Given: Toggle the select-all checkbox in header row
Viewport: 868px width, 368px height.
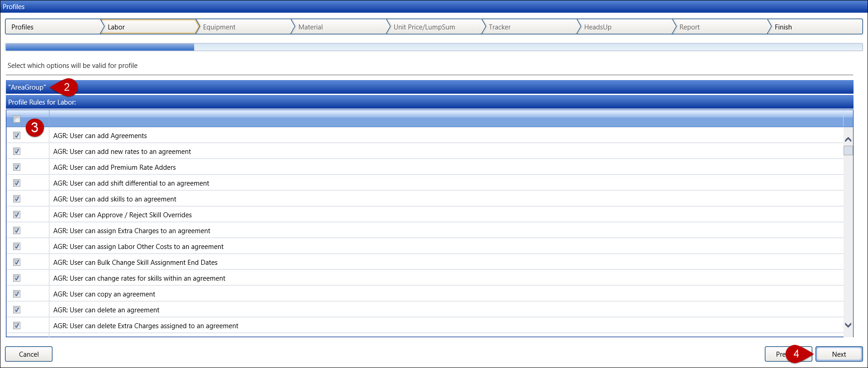Looking at the screenshot, I should [x=17, y=119].
